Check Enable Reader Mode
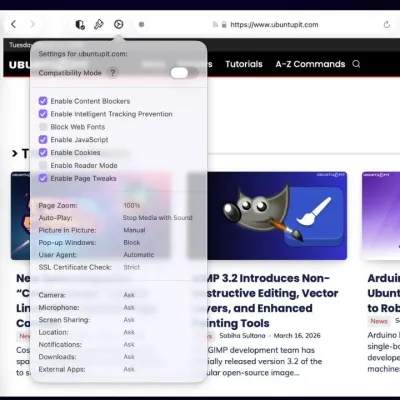 [x=43, y=165]
